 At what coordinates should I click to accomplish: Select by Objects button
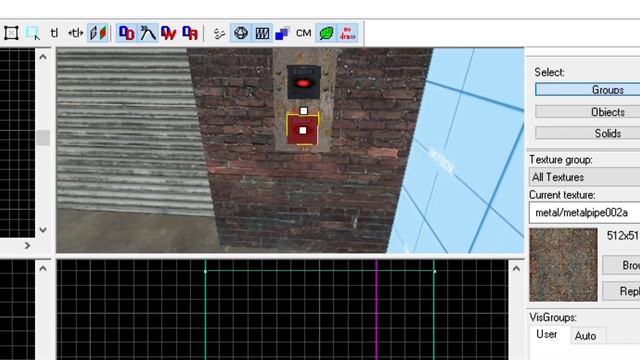pyautogui.click(x=587, y=111)
